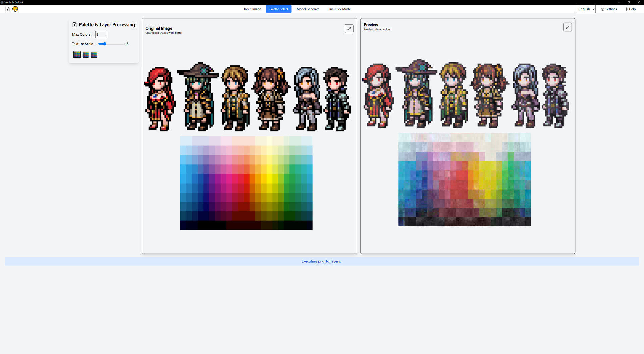Viewport: 644px width, 354px height.
Task: Select the second palette preset swatch
Action: coord(85,54)
